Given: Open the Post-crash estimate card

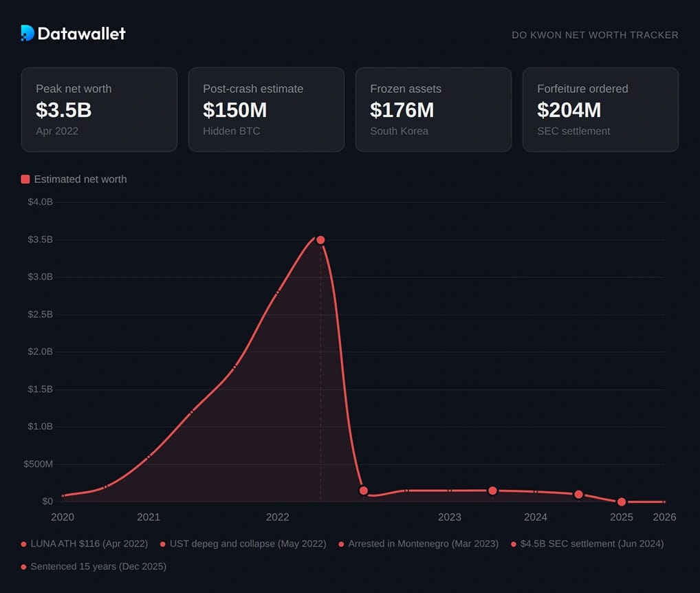Looking at the screenshot, I should tap(266, 109).
